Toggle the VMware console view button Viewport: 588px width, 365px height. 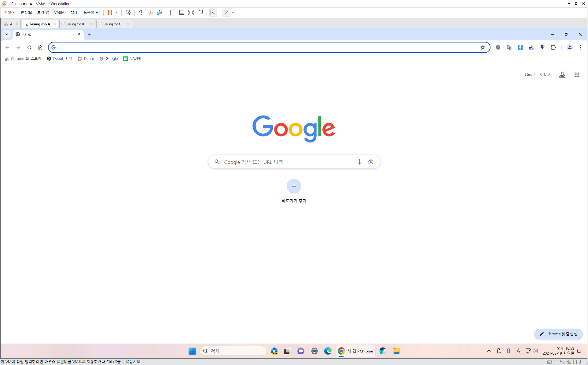[213, 13]
